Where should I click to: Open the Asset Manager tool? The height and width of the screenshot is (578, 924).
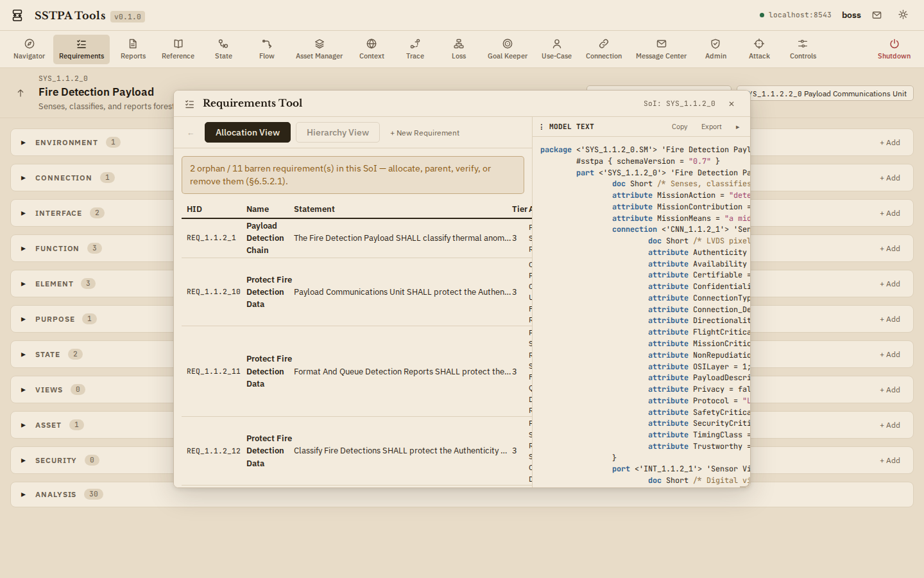pos(319,49)
